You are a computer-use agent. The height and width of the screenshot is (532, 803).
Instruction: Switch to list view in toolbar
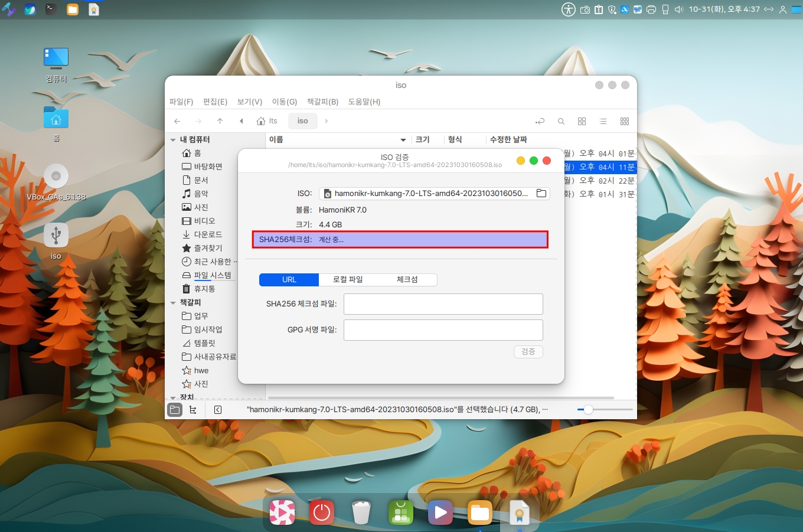point(603,121)
